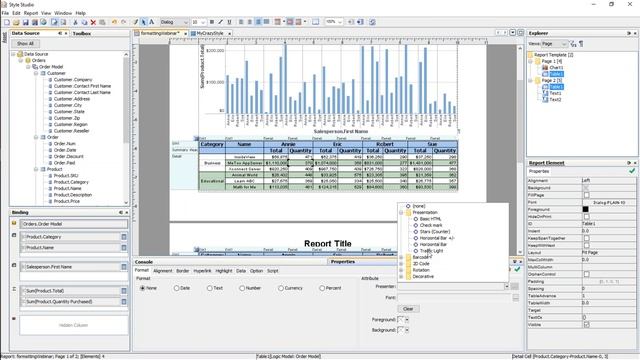Open the font name Dialog dropdown
The height and width of the screenshot is (360, 640).
pyautogui.click(x=185, y=22)
